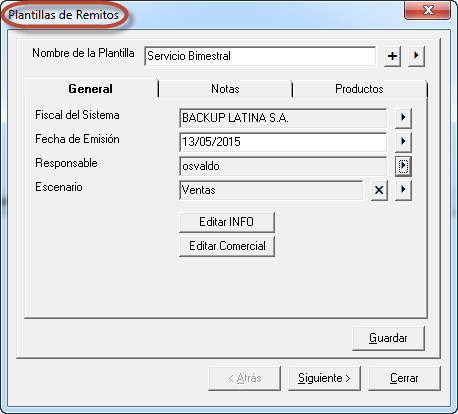Click the Responsable field showing osvaldo
The height and width of the screenshot is (414, 458).
[283, 166]
